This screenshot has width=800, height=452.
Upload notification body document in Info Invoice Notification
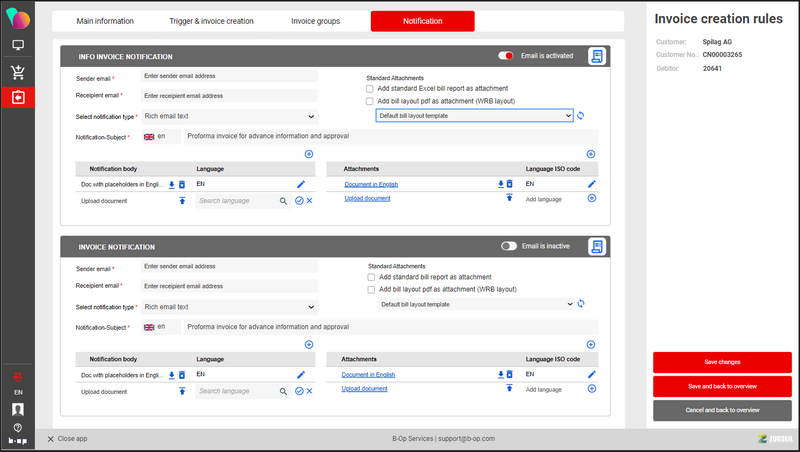[x=182, y=200]
